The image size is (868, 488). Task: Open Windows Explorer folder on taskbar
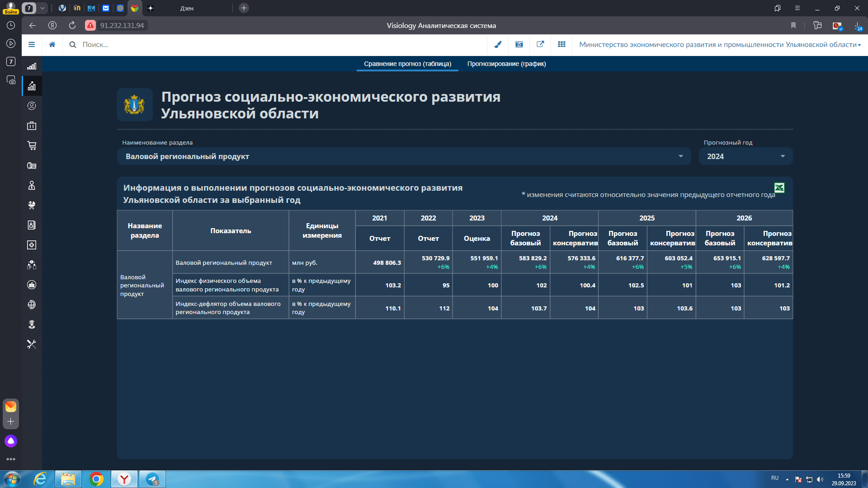[x=68, y=479]
